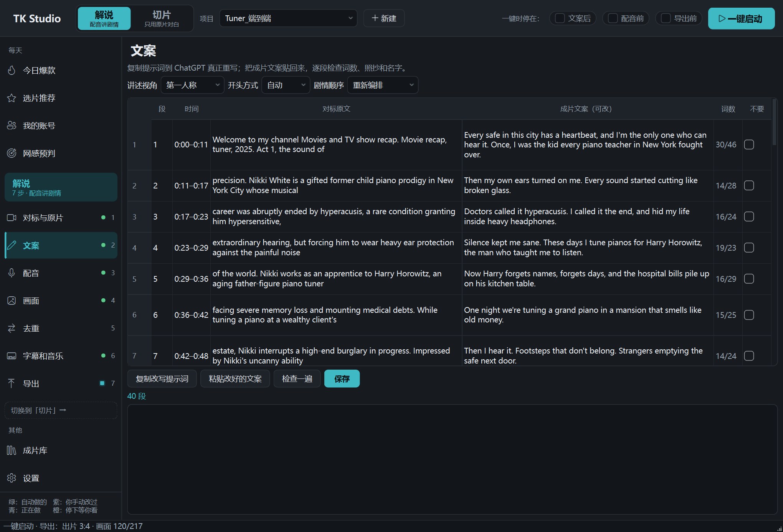
Task: Click the pencil icon for 文案
Action: (x=12, y=245)
